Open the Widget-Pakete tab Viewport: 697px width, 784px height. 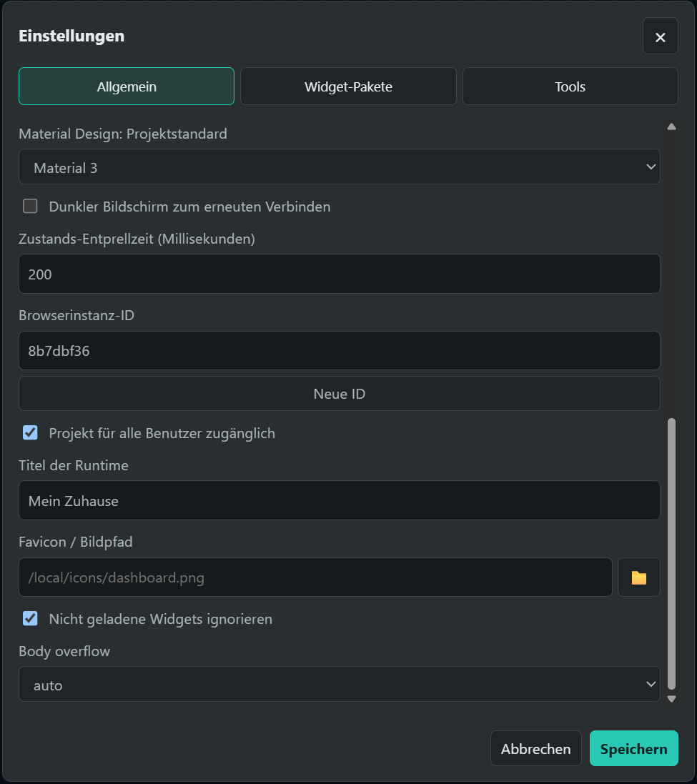pos(348,86)
